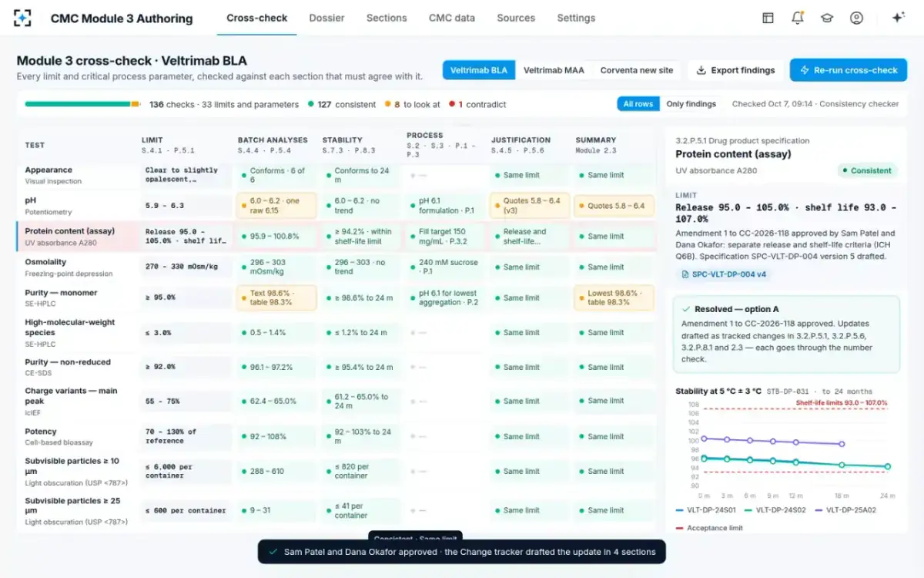The image size is (924, 578).
Task: Open monomer batch cell 'Text 98.6% · table 98.3%'
Action: coord(277,297)
